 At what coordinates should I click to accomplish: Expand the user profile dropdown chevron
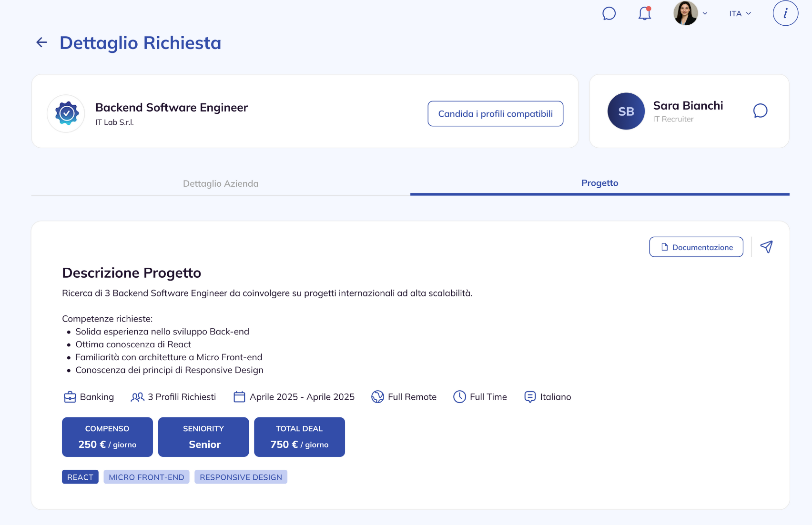pyautogui.click(x=705, y=13)
